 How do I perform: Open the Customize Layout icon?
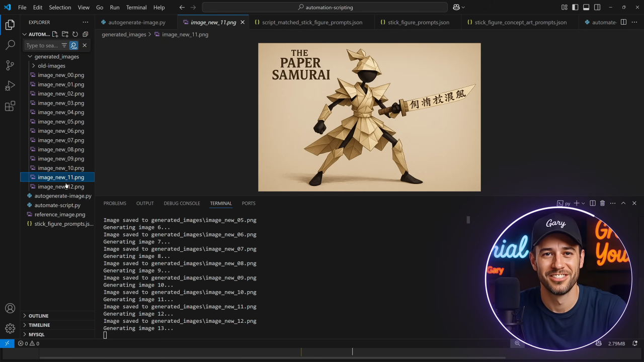coord(564,8)
